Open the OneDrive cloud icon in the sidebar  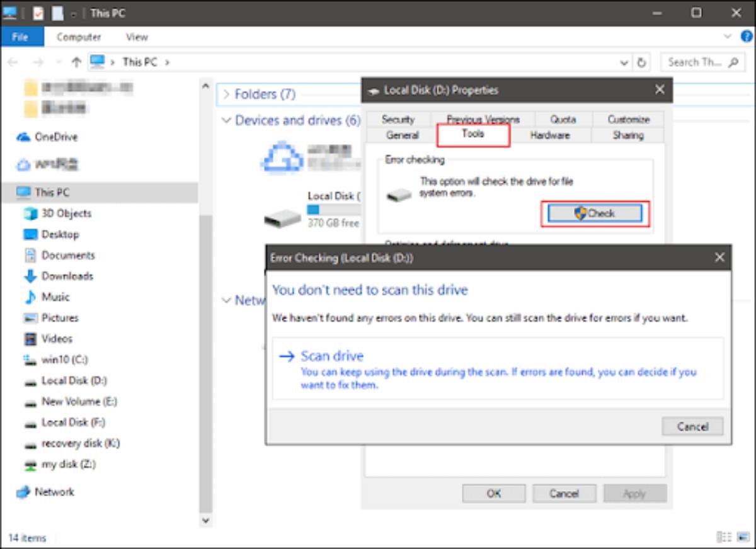[x=23, y=137]
